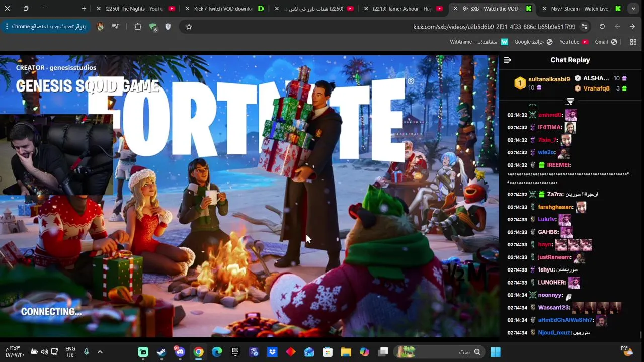Click username Wassan123 in chat
644x362 pixels.
553,307
